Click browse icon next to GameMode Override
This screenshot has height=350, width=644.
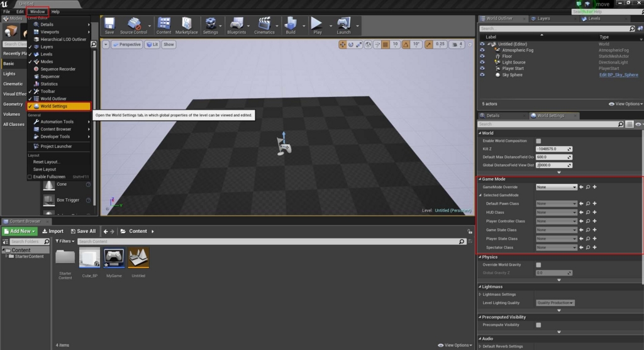(588, 187)
